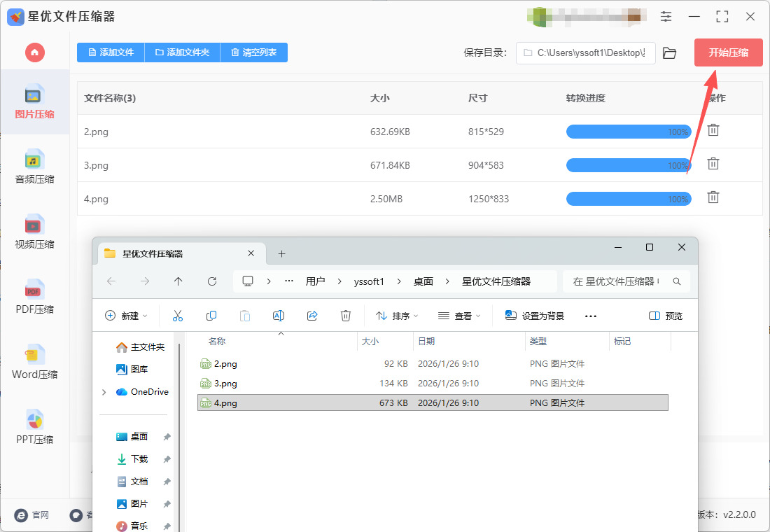
Task: Start compression with 开始压缩 button
Action: pos(728,52)
